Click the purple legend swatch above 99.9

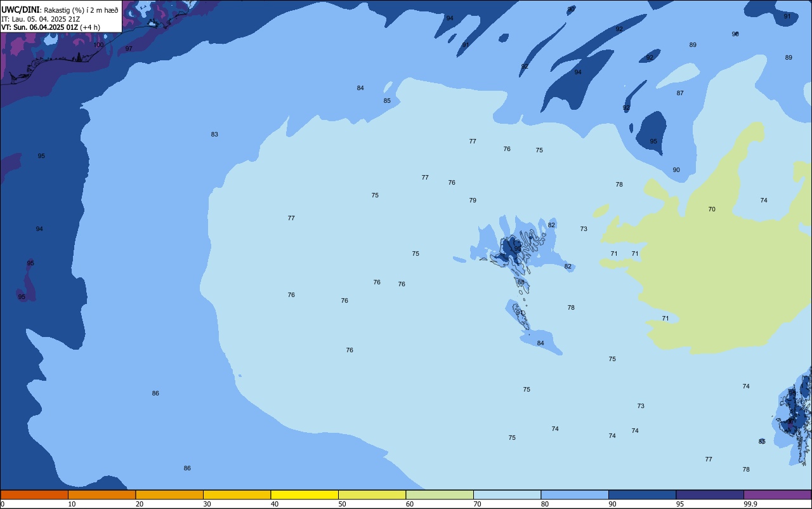coord(777,494)
